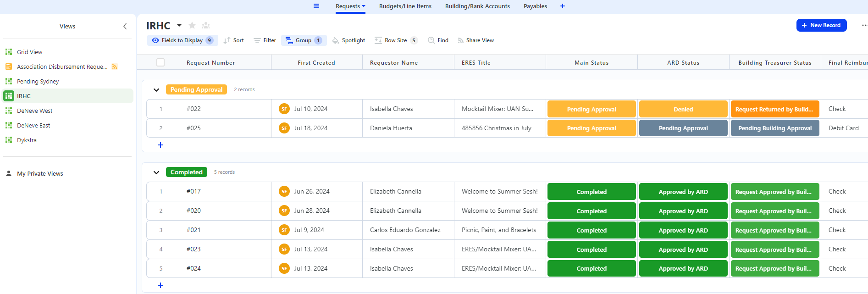Open the Filter toolbar option

tap(265, 40)
